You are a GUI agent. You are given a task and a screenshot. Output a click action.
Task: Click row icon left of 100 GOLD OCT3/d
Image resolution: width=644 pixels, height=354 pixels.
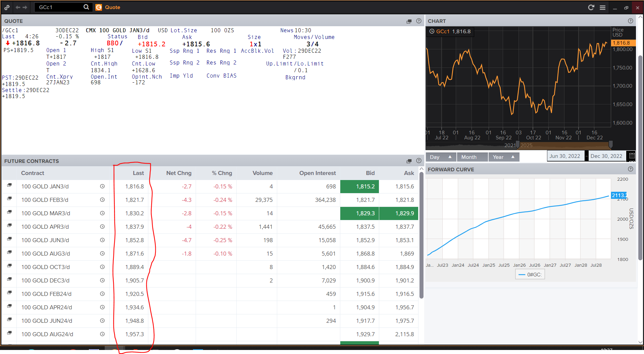(9, 266)
